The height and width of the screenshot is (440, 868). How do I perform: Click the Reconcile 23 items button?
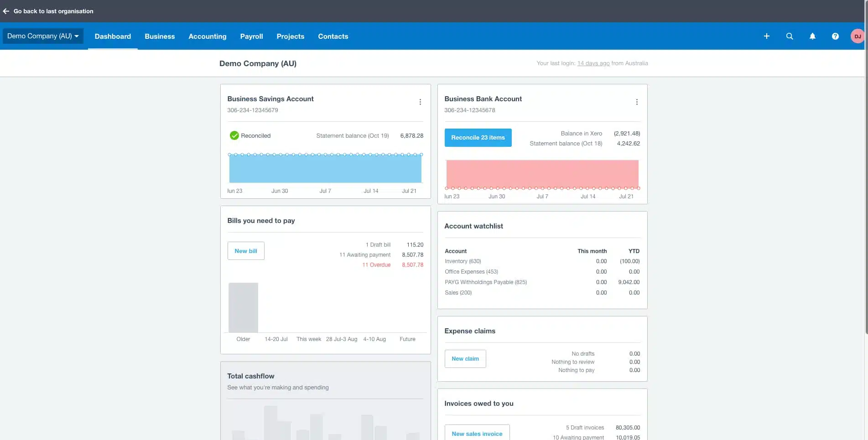(x=478, y=138)
